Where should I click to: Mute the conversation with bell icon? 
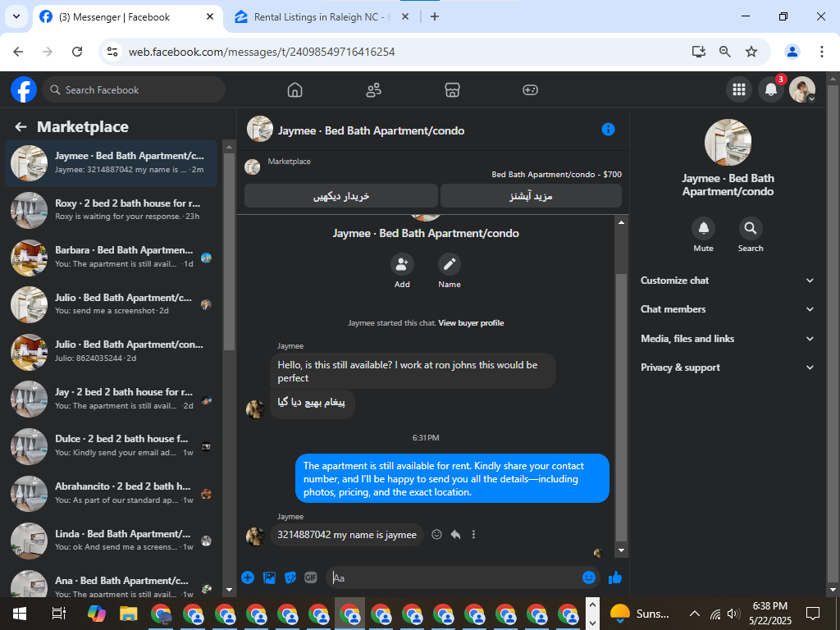click(703, 229)
